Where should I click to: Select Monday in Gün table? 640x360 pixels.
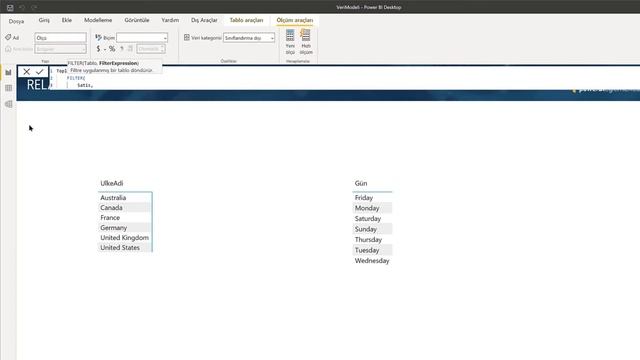(x=367, y=208)
